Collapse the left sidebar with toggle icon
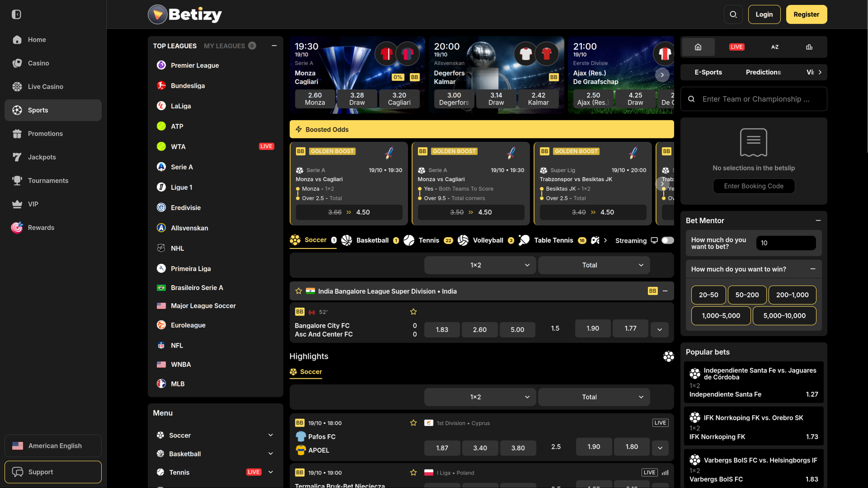Screen dimensions: 868x488 16,14
